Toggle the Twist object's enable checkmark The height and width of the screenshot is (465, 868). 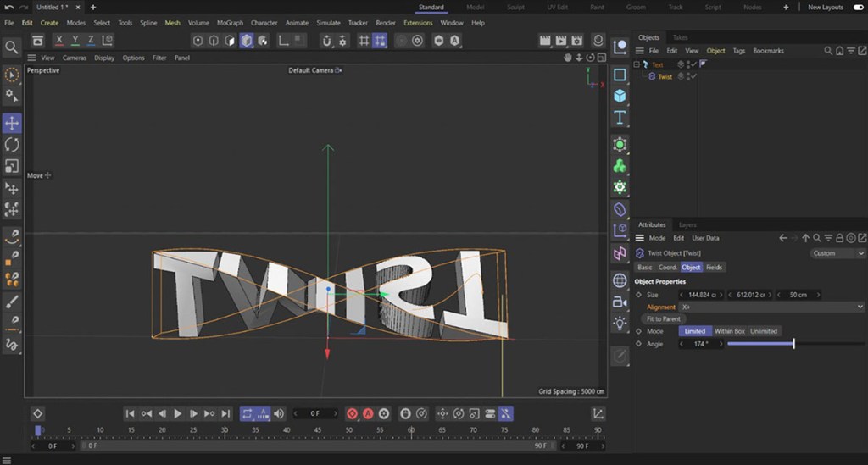[693, 76]
